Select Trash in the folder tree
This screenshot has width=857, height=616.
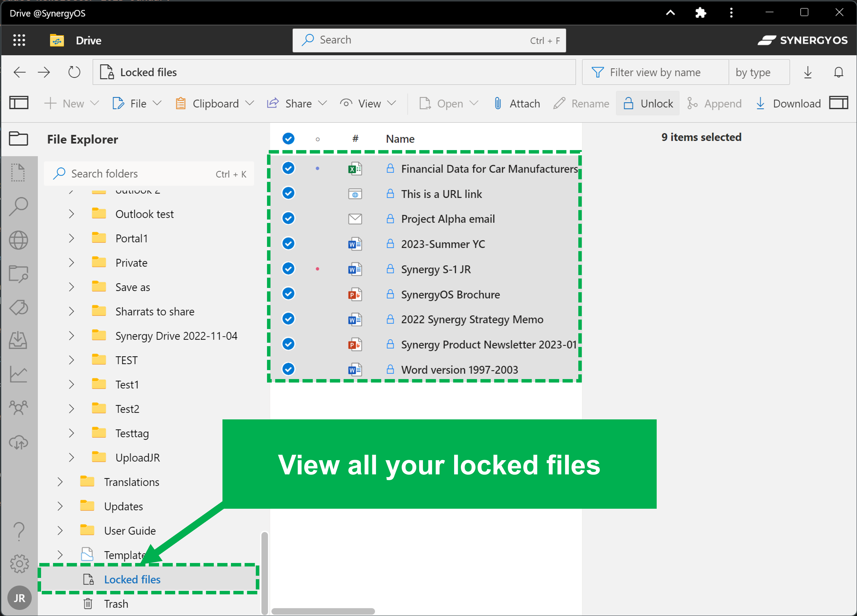coord(116,604)
